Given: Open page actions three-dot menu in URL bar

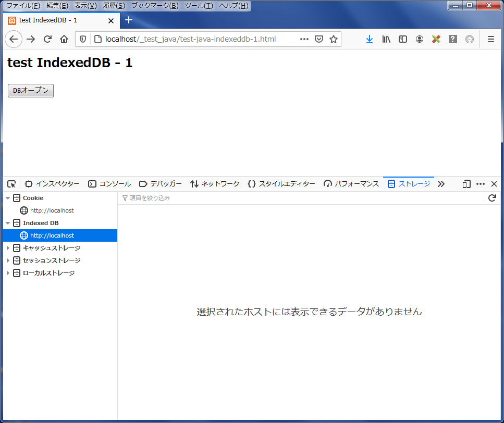Looking at the screenshot, I should tap(304, 39).
